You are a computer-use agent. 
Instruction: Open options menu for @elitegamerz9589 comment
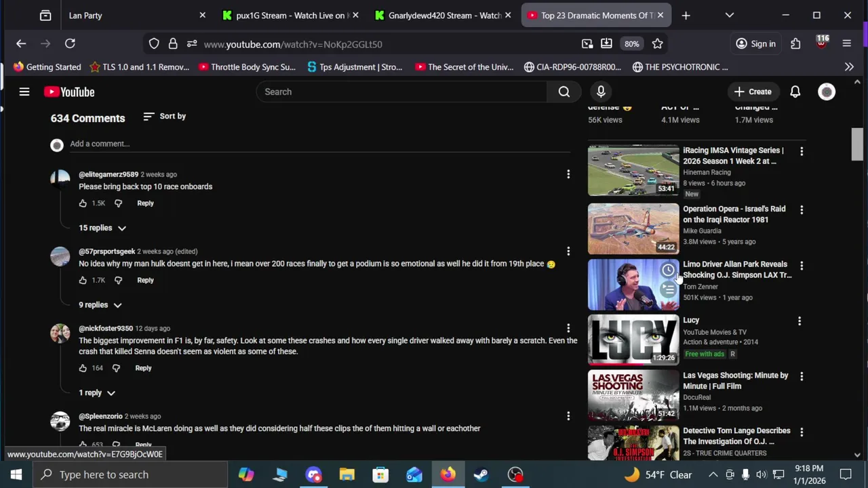click(x=568, y=174)
